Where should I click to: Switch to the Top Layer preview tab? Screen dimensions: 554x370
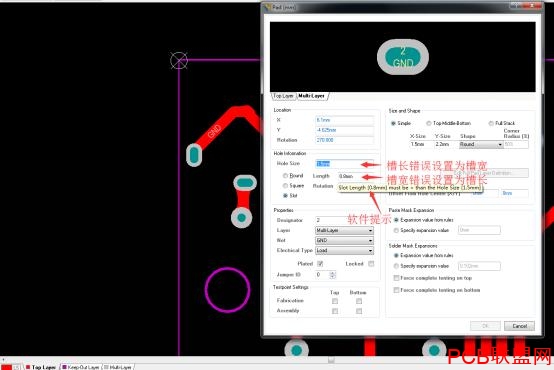pos(283,96)
